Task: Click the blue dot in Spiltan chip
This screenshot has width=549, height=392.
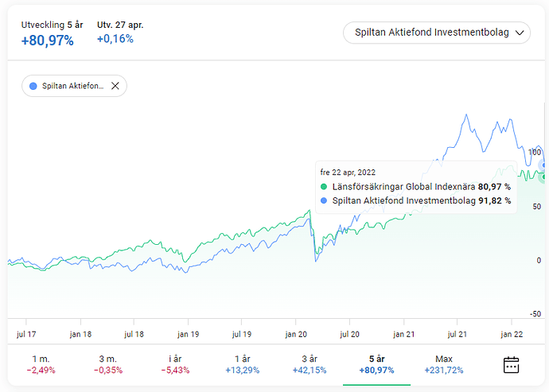Action: click(33, 87)
